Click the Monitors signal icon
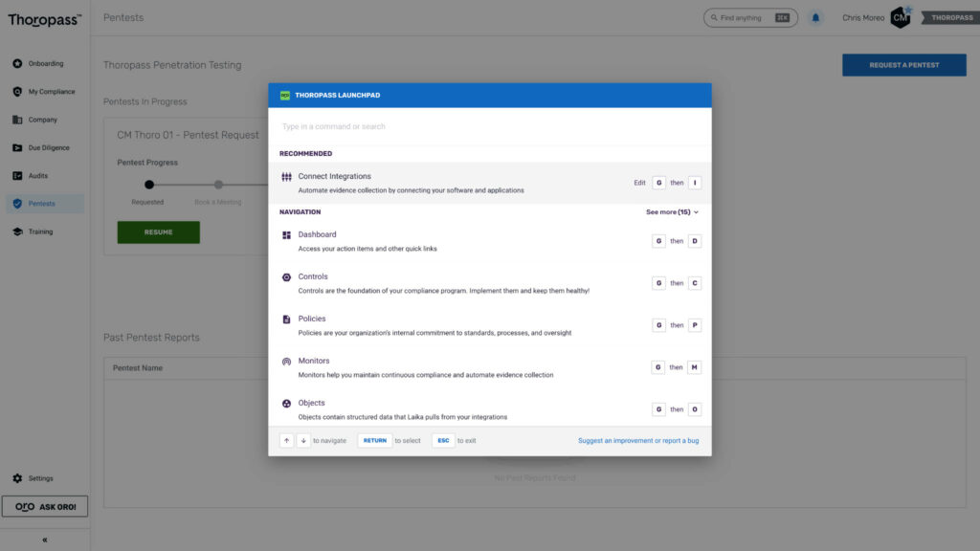Screen dimensions: 980x551 click(286, 362)
